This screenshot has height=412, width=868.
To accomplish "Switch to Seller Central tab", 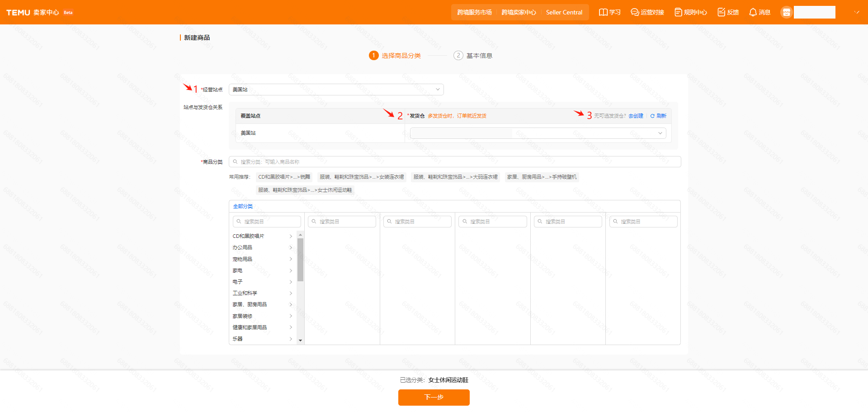I will tap(564, 12).
